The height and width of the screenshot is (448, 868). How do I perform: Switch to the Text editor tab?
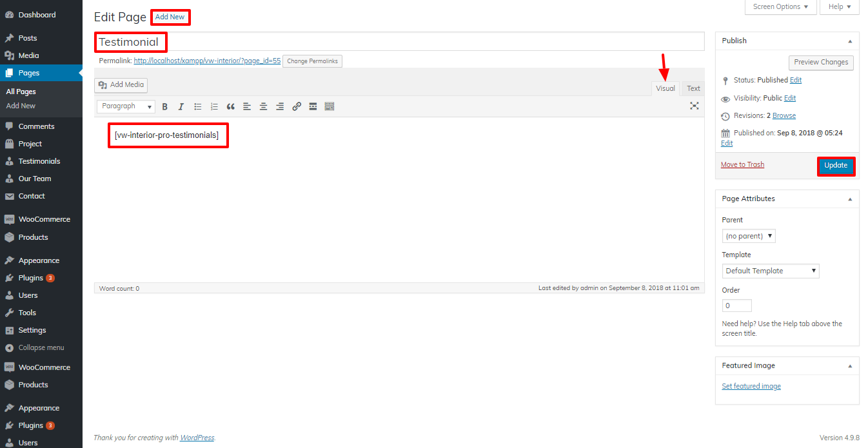(693, 89)
